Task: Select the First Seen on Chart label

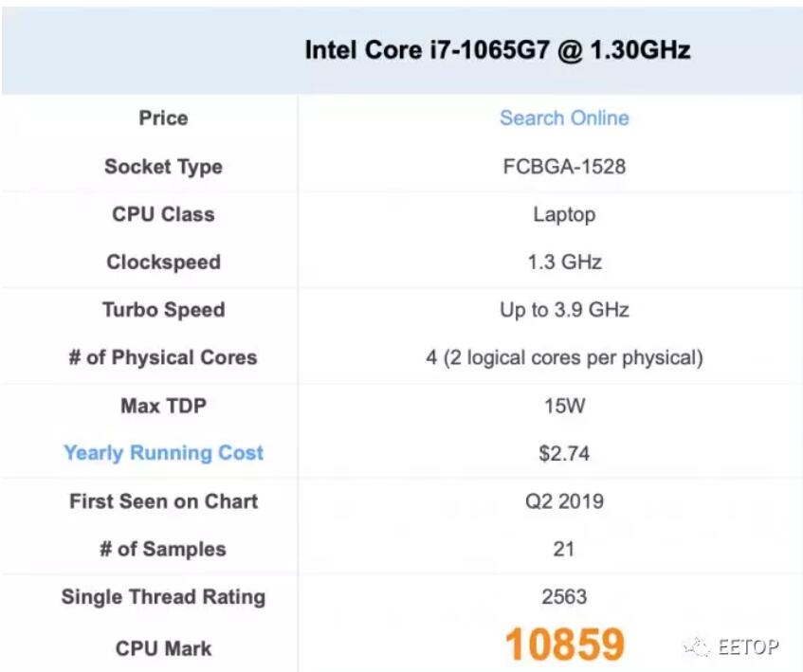Action: (163, 501)
